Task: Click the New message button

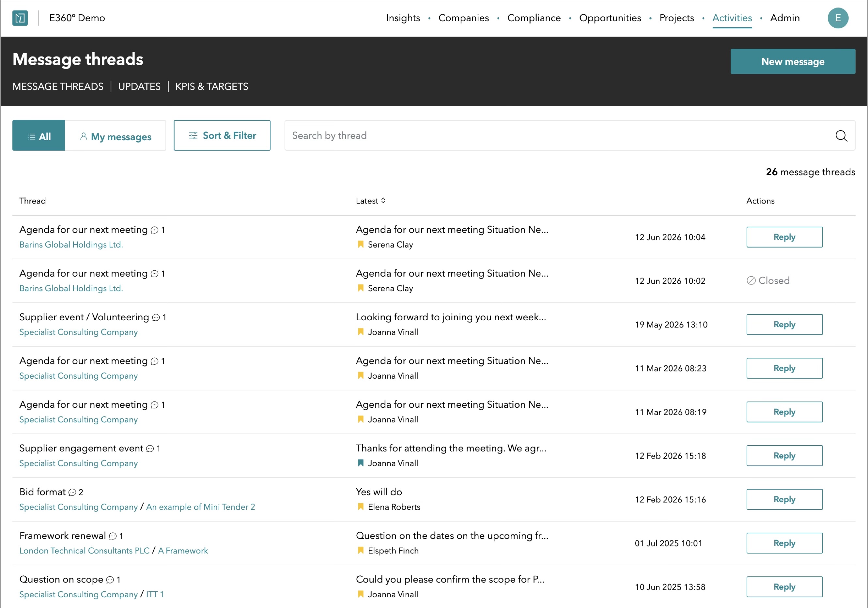Action: (792, 61)
